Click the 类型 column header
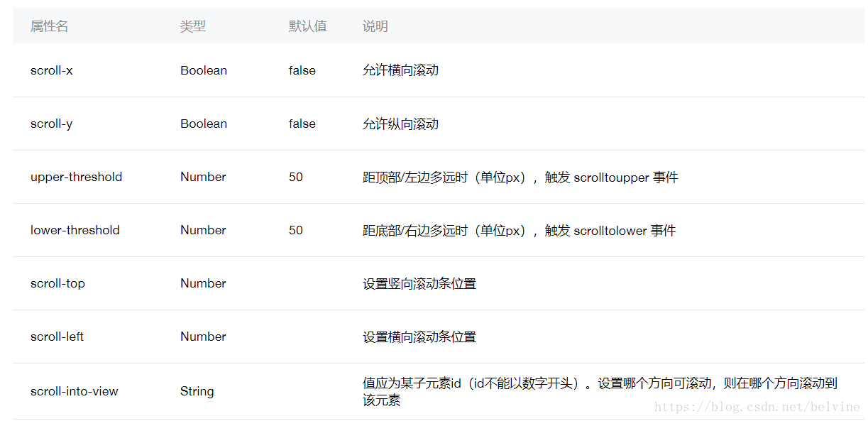 tap(193, 26)
